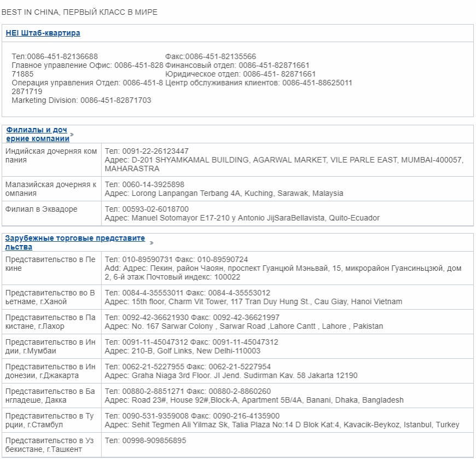Click Представительство в Узбекистане, г.Ташкент label

point(51,445)
